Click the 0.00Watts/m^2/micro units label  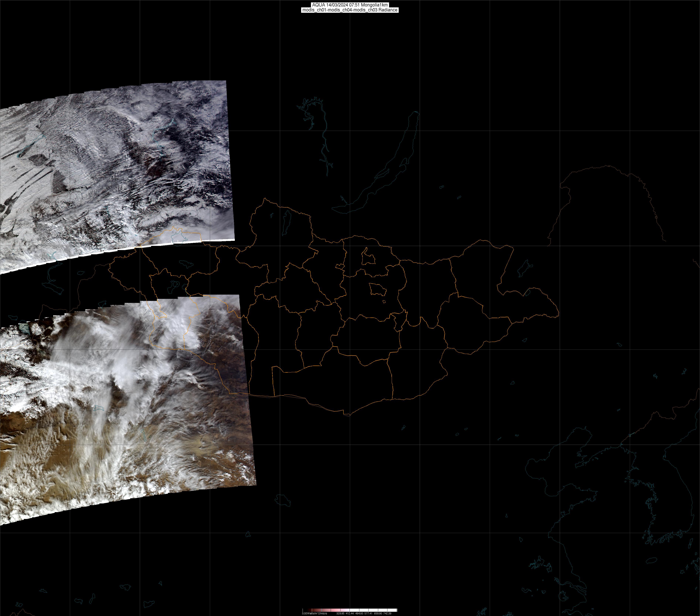tap(314, 614)
